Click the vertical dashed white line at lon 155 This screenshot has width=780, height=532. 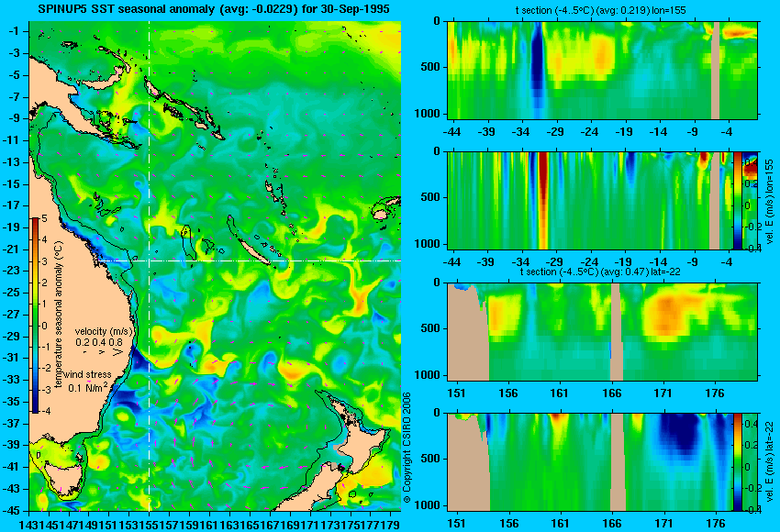tap(149, 266)
